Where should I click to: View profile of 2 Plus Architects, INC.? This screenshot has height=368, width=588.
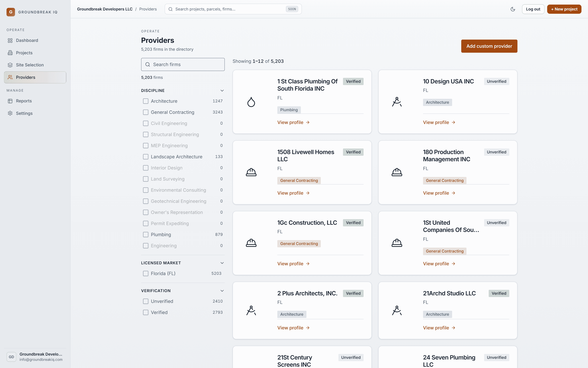[293, 328]
